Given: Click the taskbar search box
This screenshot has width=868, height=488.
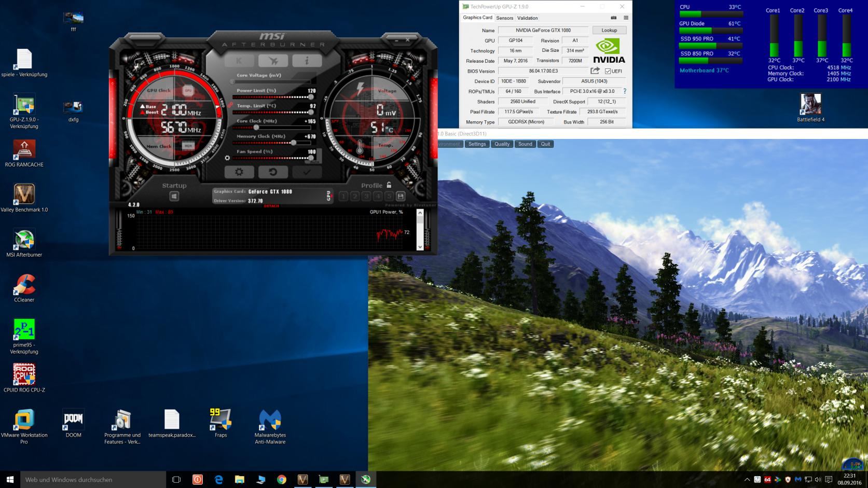Looking at the screenshot, I should point(93,480).
